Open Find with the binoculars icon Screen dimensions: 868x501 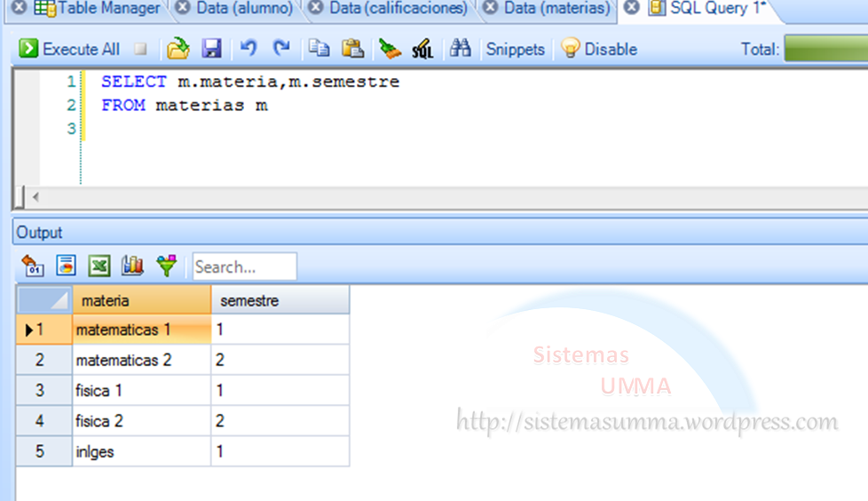coord(460,49)
